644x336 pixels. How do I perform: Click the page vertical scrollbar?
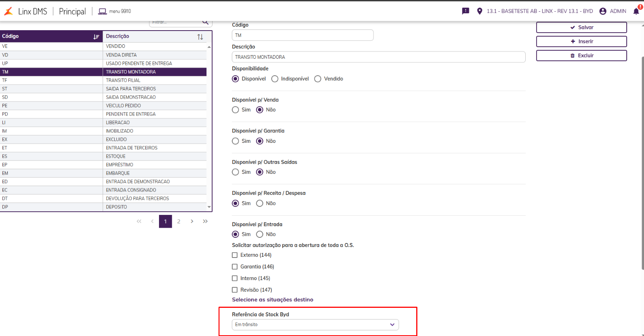click(x=642, y=161)
